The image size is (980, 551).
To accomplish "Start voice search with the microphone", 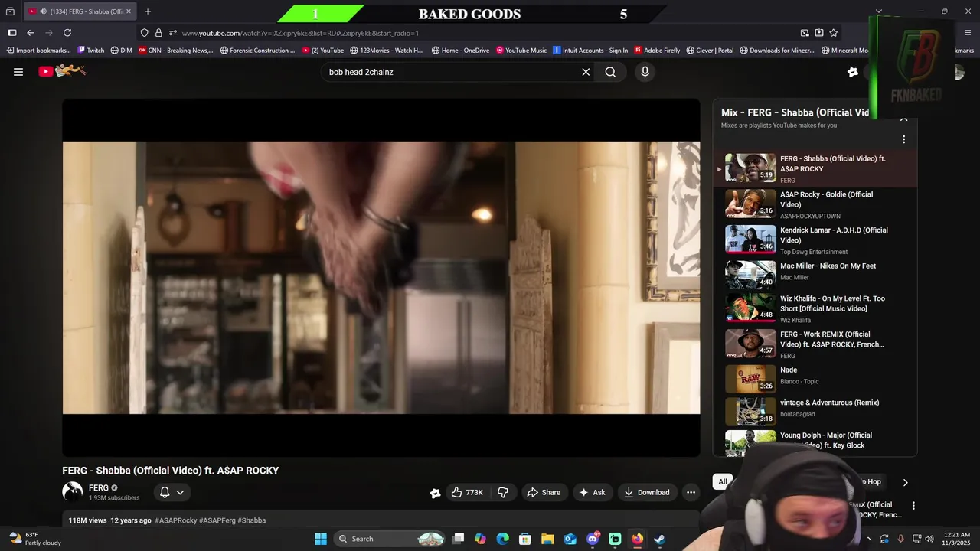I will pos(645,72).
